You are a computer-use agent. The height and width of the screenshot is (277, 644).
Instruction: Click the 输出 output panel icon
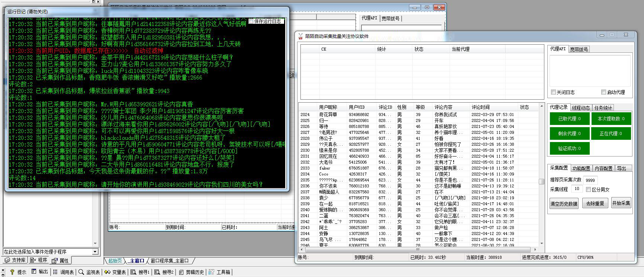[34, 272]
